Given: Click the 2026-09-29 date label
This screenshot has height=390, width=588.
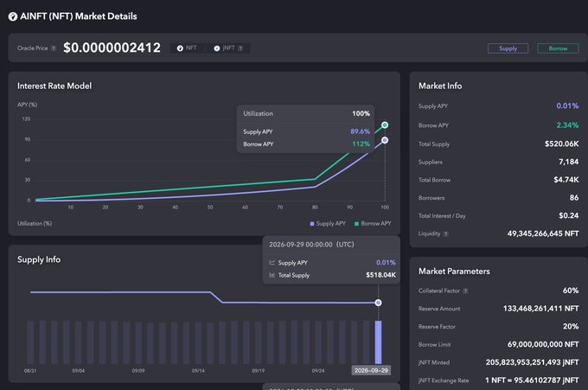Looking at the screenshot, I should [x=371, y=370].
